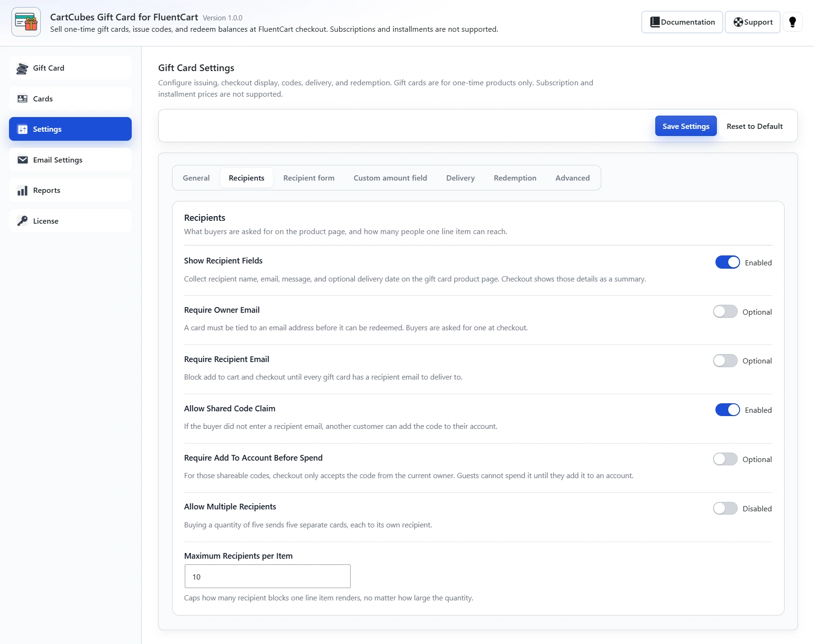Click the Optional label for Require Owner Email
The image size is (814, 644).
click(x=757, y=312)
